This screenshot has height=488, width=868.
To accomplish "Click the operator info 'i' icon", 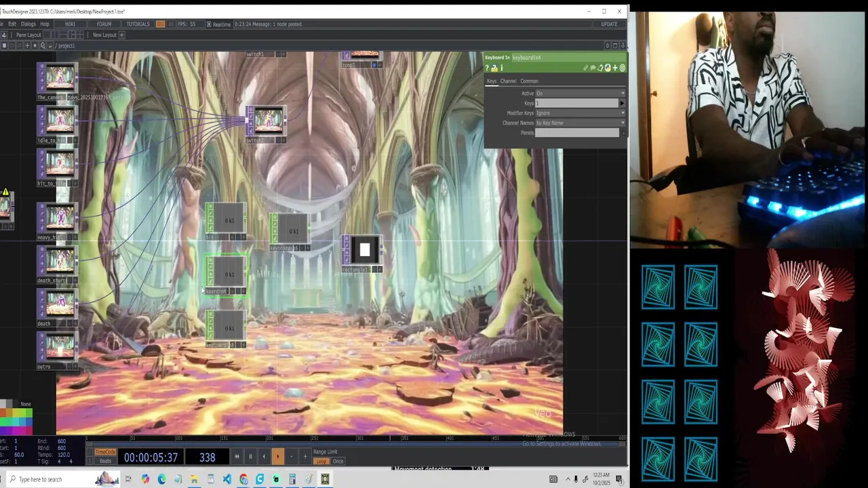I will pos(501,68).
